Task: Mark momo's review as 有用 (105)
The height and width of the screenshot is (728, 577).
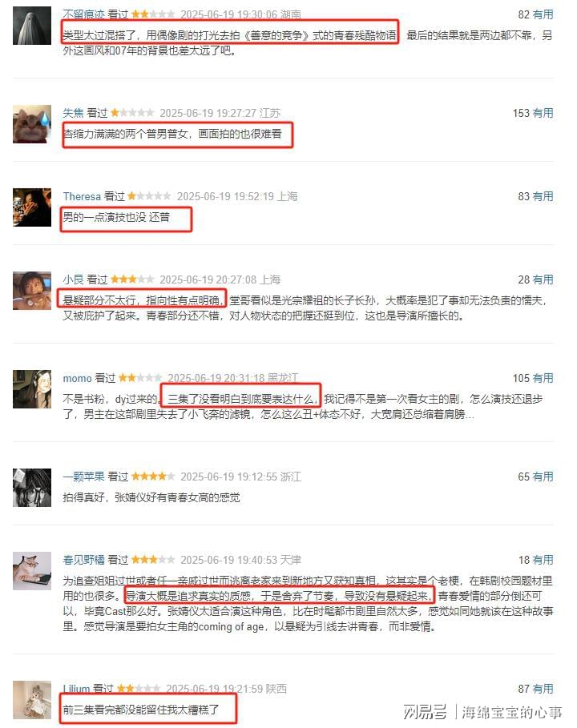Action: (543, 378)
